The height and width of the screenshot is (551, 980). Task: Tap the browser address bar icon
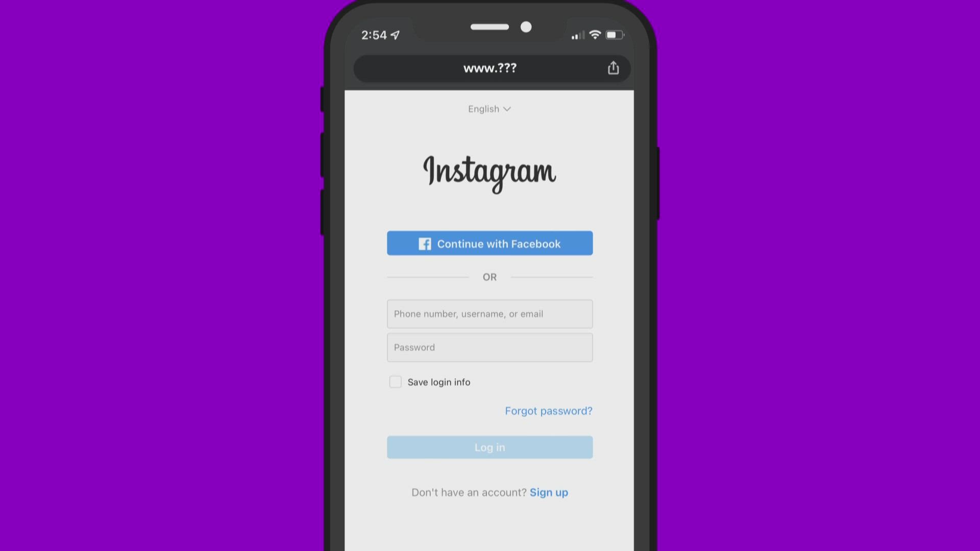490,67
